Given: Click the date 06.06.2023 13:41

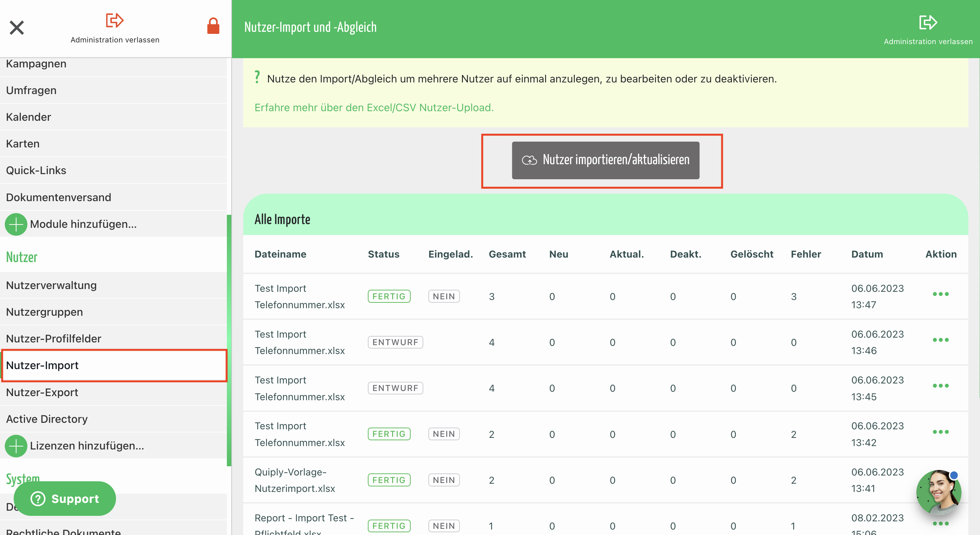Looking at the screenshot, I should [x=877, y=480].
